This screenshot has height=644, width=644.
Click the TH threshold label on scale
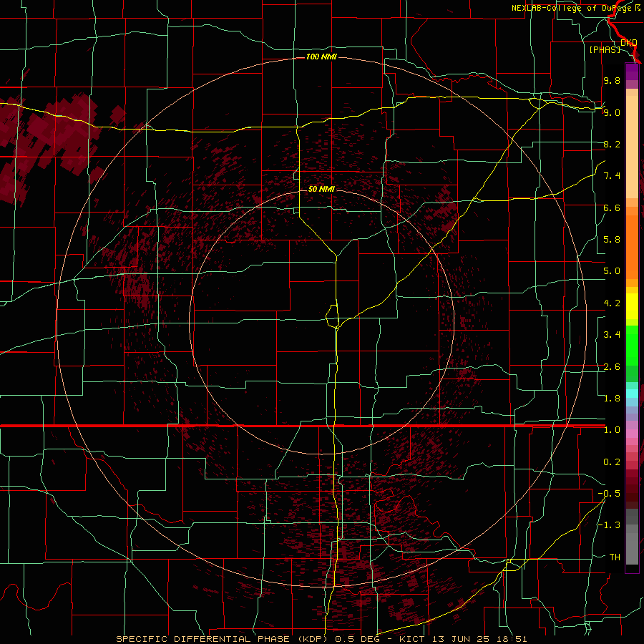pos(615,557)
